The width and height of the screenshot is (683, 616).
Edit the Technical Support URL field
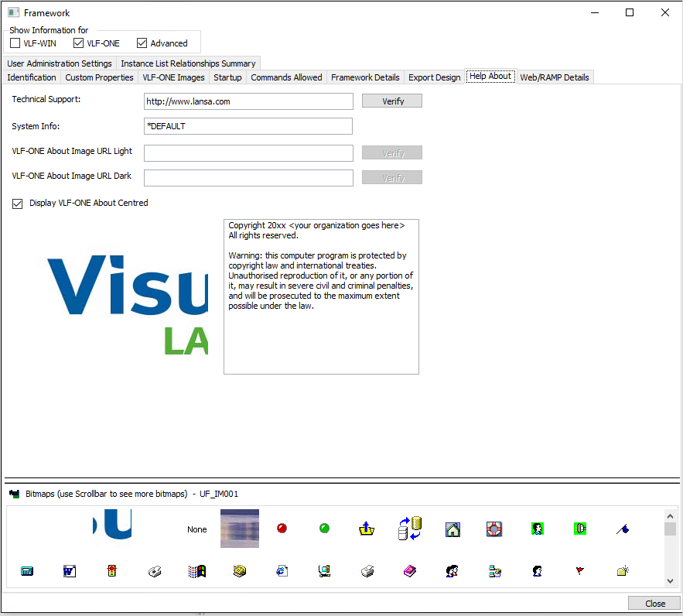pyautogui.click(x=248, y=101)
